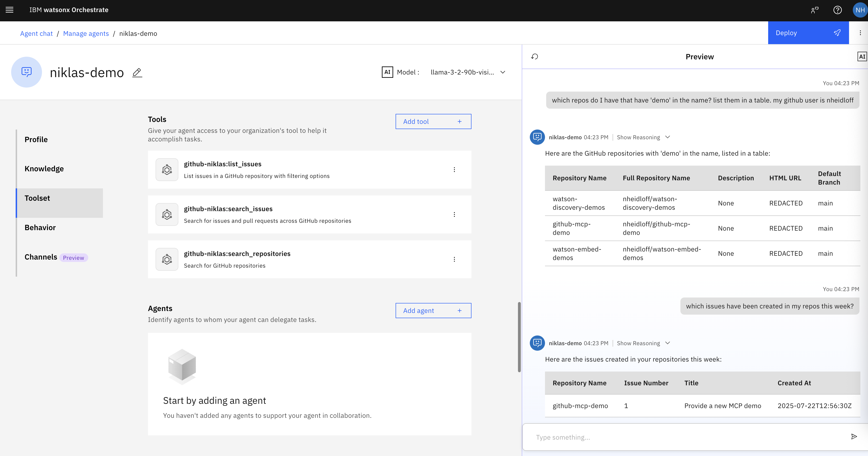Click the Default Branch column header
Image resolution: width=868 pixels, height=456 pixels.
[829, 178]
